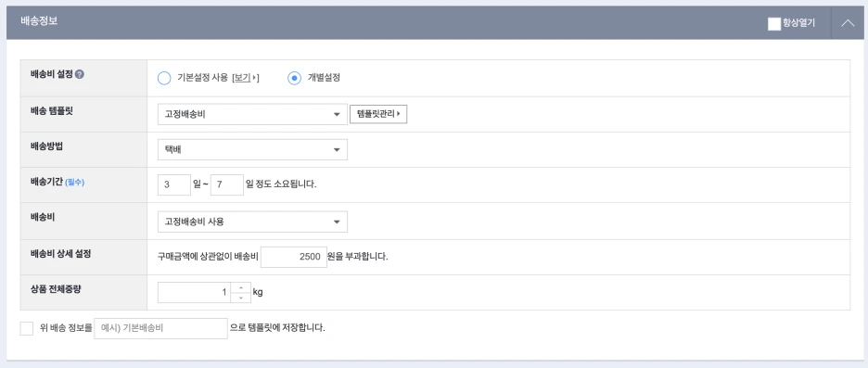Click the arrow icon on 템플릿관리 button
Viewport: 868px width, 368px height.
(399, 114)
